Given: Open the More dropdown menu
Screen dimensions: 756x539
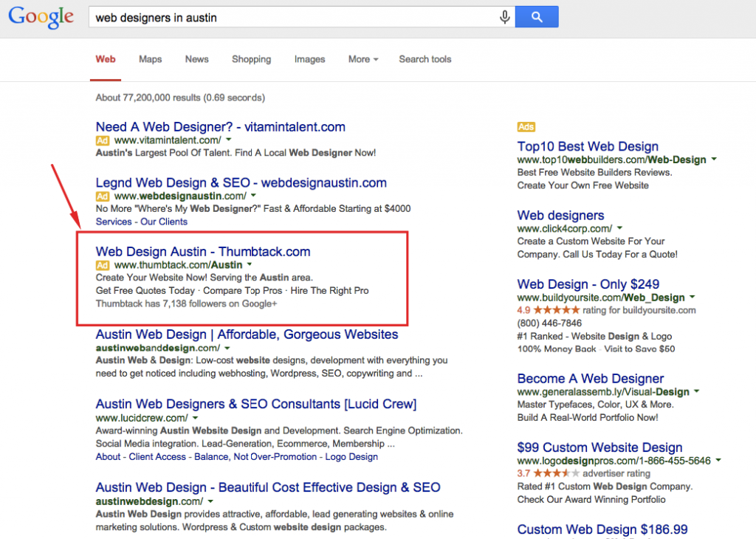Looking at the screenshot, I should (x=363, y=59).
